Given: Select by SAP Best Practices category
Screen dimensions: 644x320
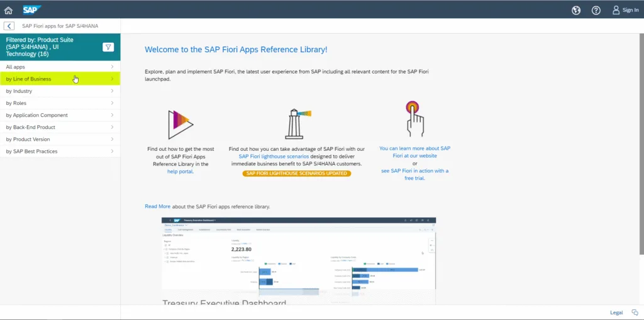Looking at the screenshot, I should pyautogui.click(x=60, y=151).
